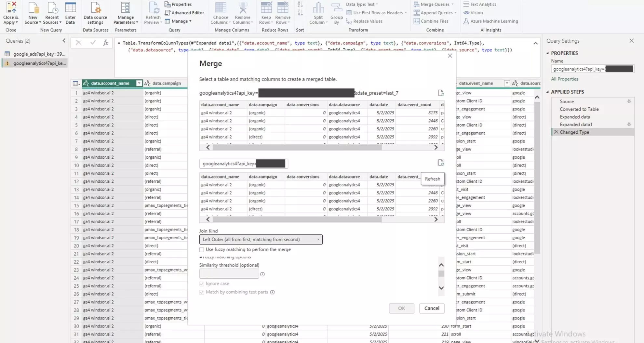The width and height of the screenshot is (644, 343).
Task: Open second table selection dropdown in Merge
Action: coord(244,164)
